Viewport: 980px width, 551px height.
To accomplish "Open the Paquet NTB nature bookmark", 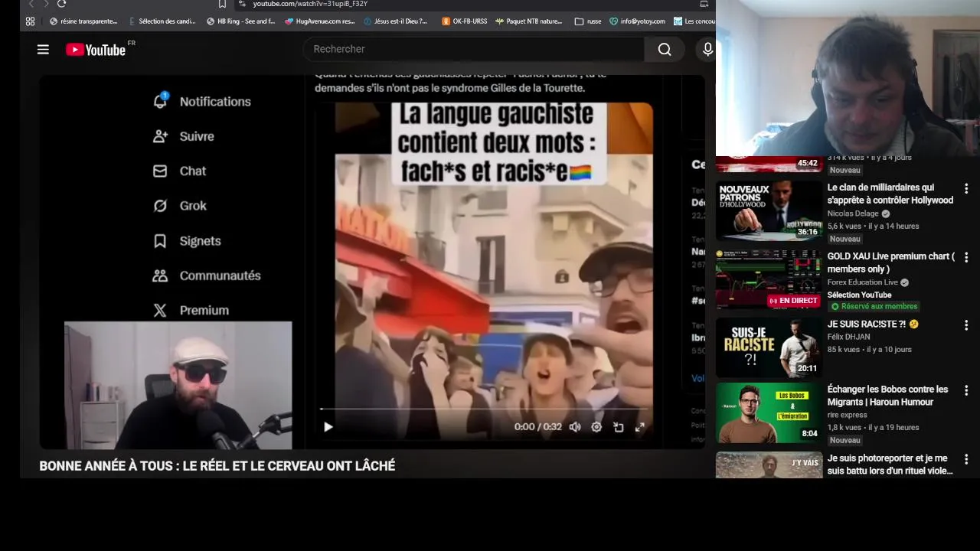I will (x=528, y=21).
